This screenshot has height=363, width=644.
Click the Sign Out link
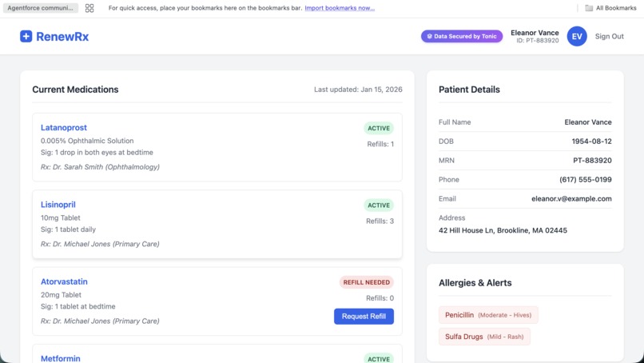click(609, 36)
